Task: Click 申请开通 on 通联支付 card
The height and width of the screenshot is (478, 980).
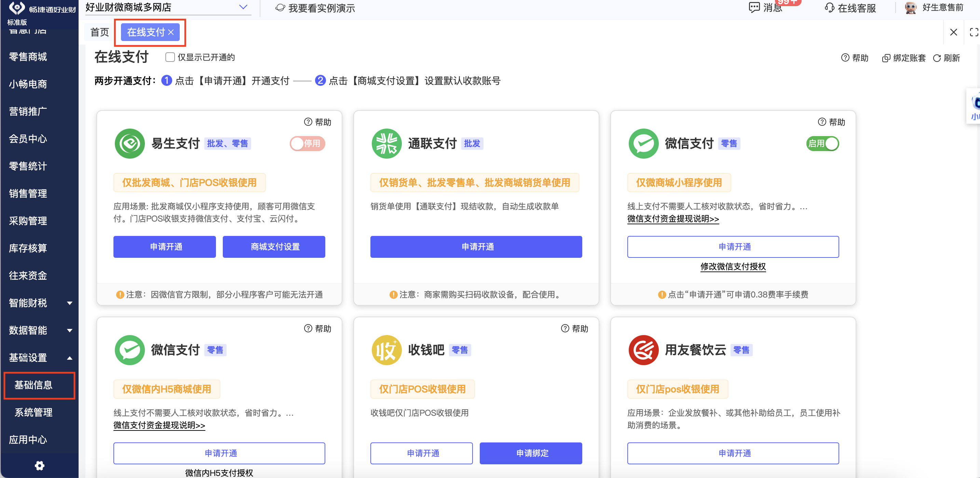Action: pos(476,247)
